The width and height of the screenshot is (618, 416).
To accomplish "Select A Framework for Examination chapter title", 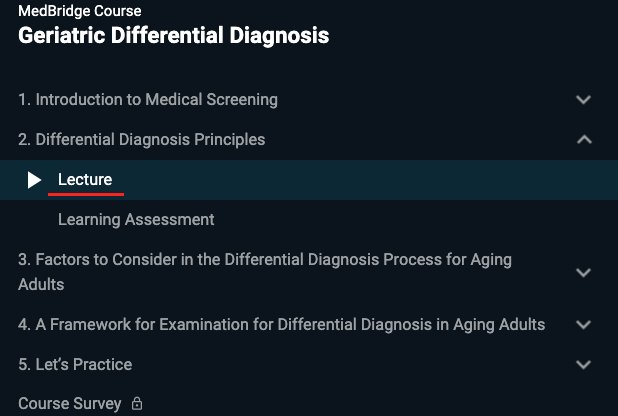I will click(x=281, y=325).
